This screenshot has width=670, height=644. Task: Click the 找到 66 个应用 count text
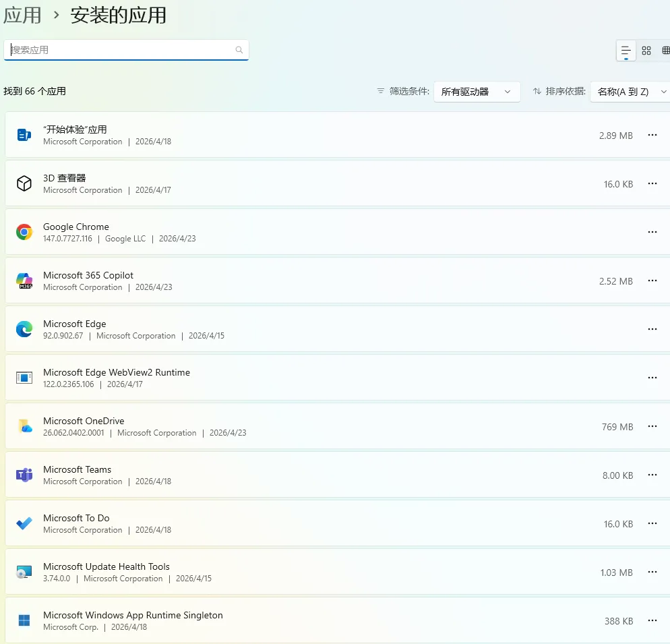tap(34, 91)
